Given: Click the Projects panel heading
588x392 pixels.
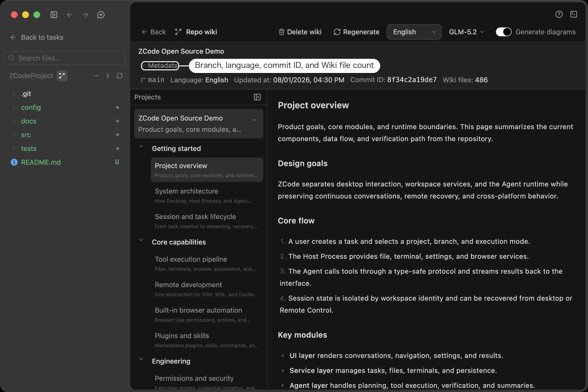Looking at the screenshot, I should pos(147,97).
